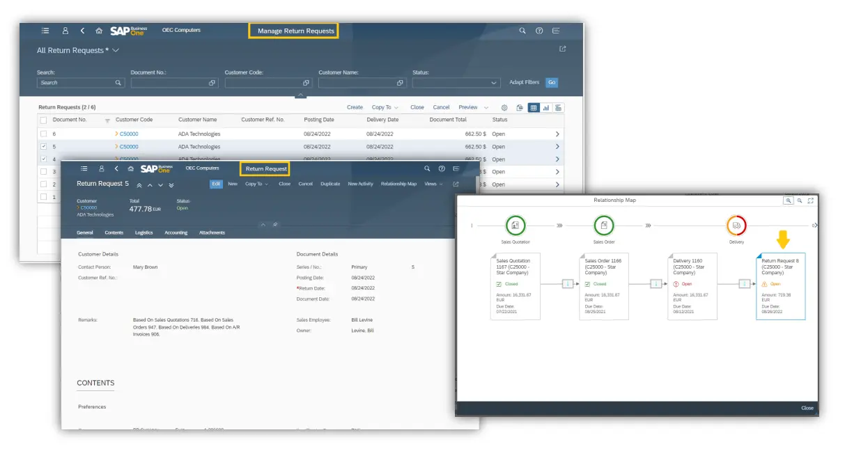Viewport: 868px width, 451px height.
Task: Click Create in Return Requests toolbar
Action: point(355,108)
